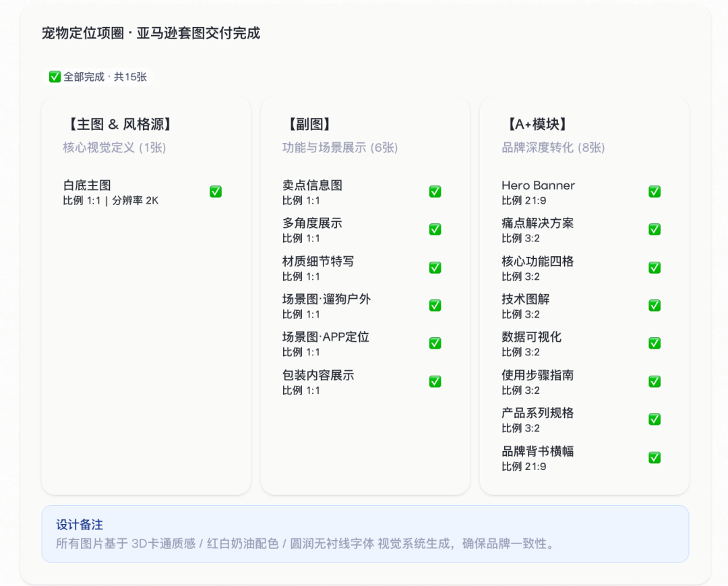Screen dimensions: 728x586
Task: Click the 材质细节特写 checkmark
Action: [x=435, y=267]
